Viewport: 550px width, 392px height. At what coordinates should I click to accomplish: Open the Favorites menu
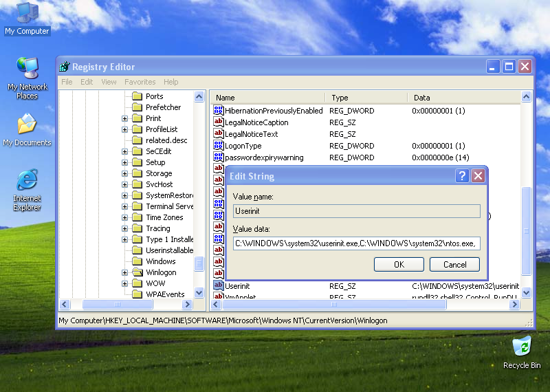pyautogui.click(x=140, y=82)
